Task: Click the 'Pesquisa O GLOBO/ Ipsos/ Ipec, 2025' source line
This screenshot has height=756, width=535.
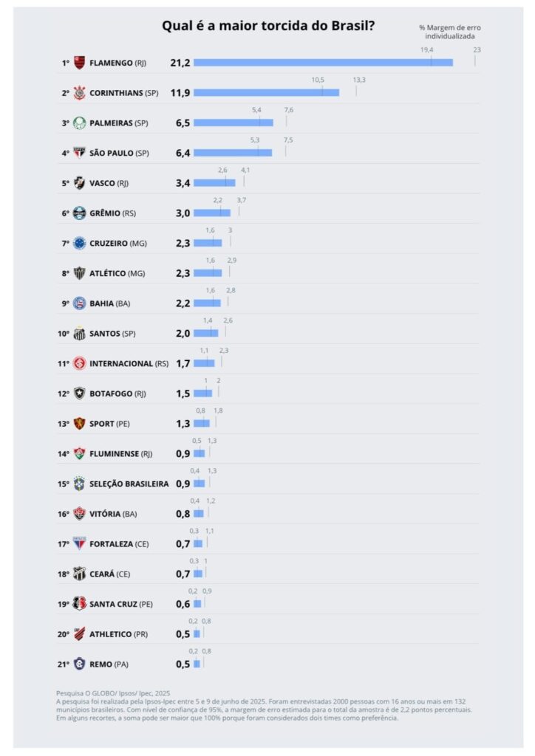Action: coord(113,693)
